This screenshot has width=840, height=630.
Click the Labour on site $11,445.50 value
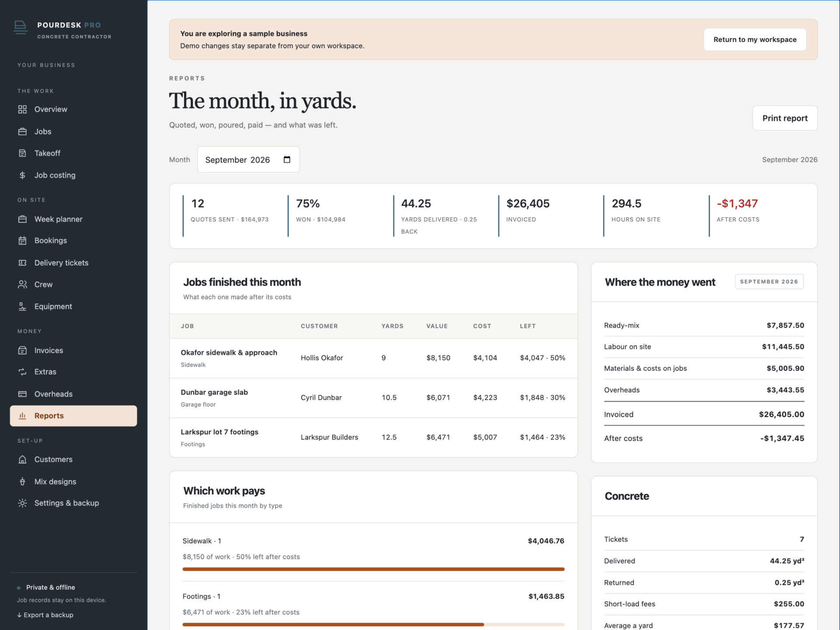(x=783, y=346)
